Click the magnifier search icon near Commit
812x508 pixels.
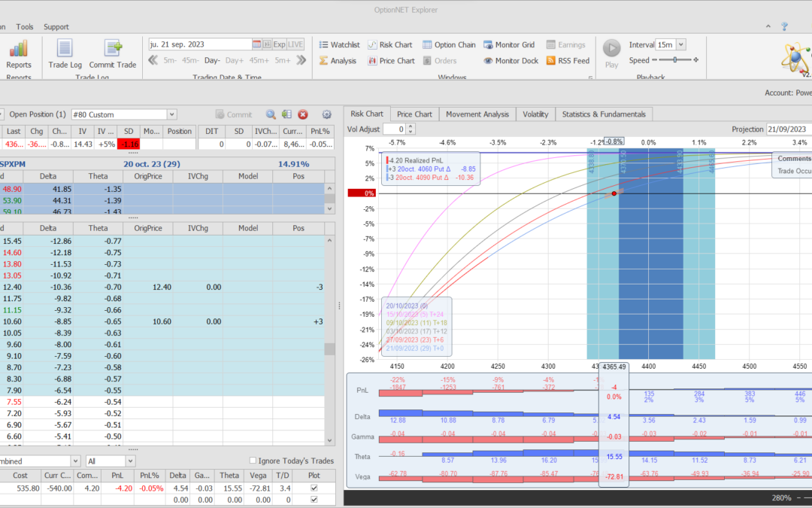click(x=271, y=114)
